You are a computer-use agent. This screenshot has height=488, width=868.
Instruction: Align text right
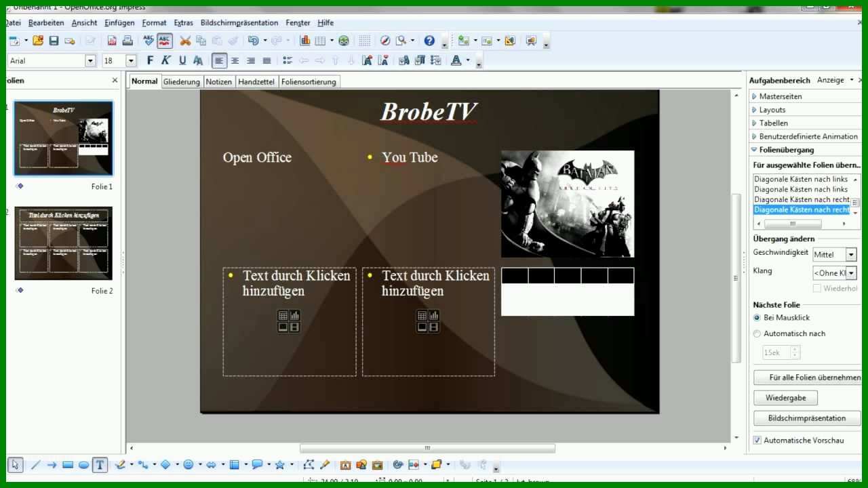[x=251, y=60]
